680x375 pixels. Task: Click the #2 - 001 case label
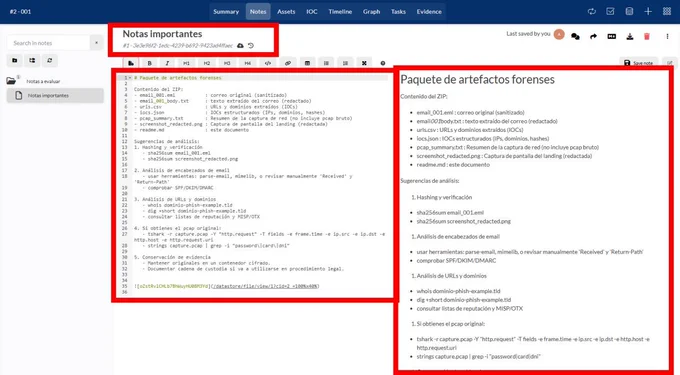20,12
